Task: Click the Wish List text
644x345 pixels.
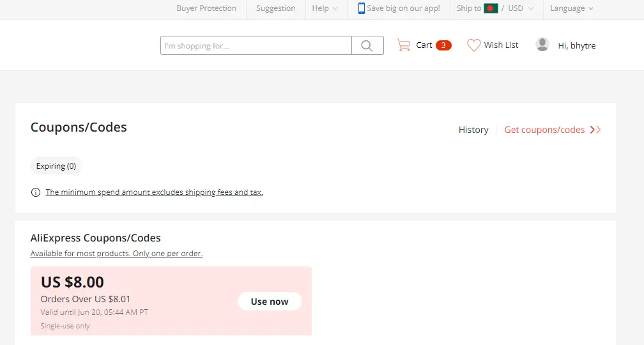Action: tap(501, 45)
